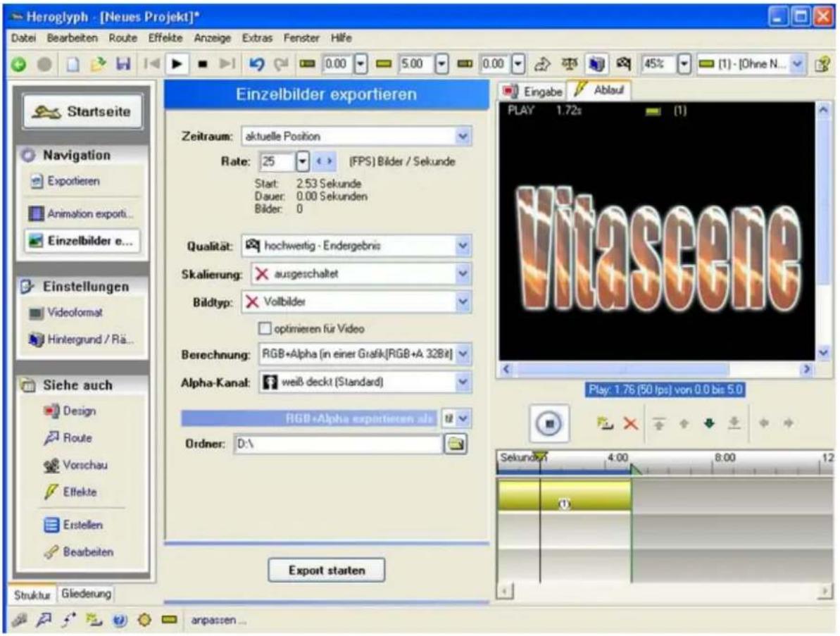
Task: Open the Qualität dropdown
Action: 463,246
